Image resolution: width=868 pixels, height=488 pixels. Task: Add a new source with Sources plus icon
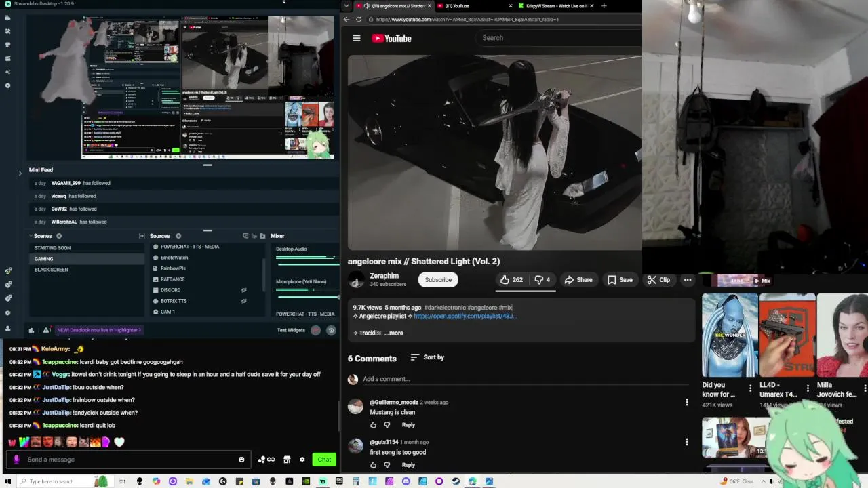tap(178, 236)
